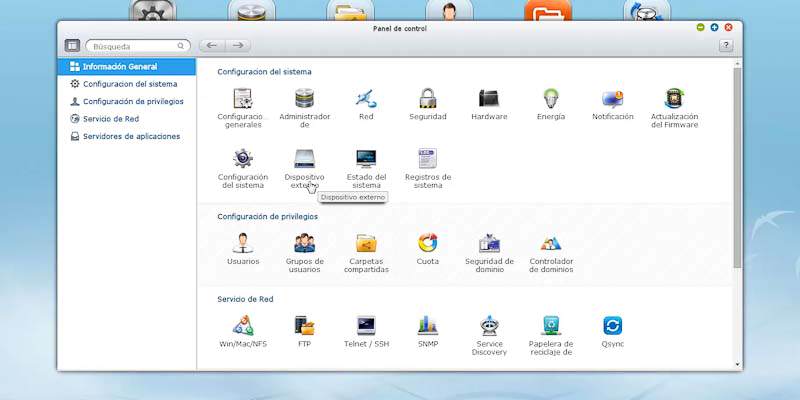
Task: Toggle the sidebar view button
Action: [72, 45]
